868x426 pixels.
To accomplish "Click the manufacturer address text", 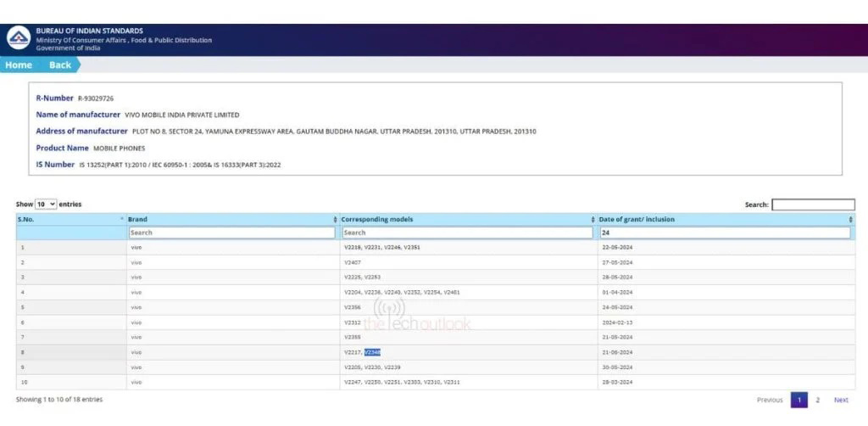I will tap(334, 132).
